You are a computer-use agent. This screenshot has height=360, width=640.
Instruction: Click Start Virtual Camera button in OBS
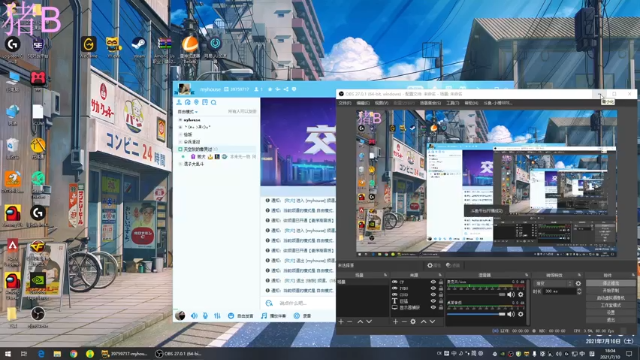point(611,298)
